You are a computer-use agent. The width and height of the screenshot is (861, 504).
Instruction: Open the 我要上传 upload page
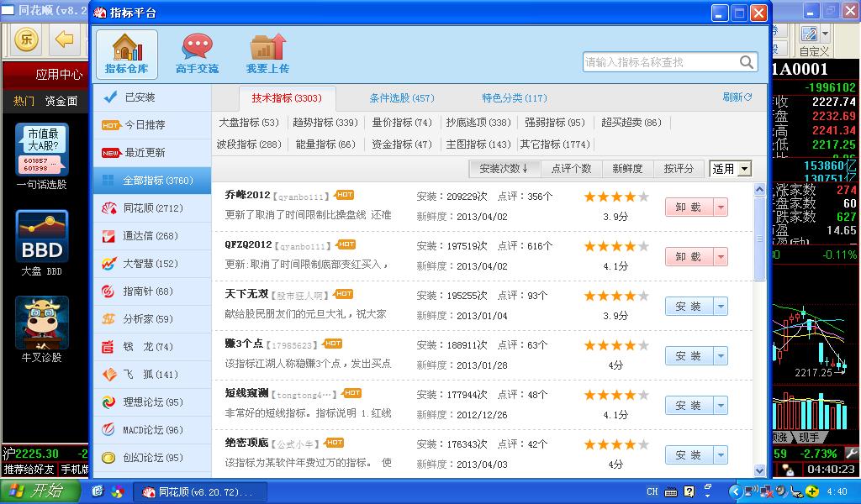tap(267, 54)
